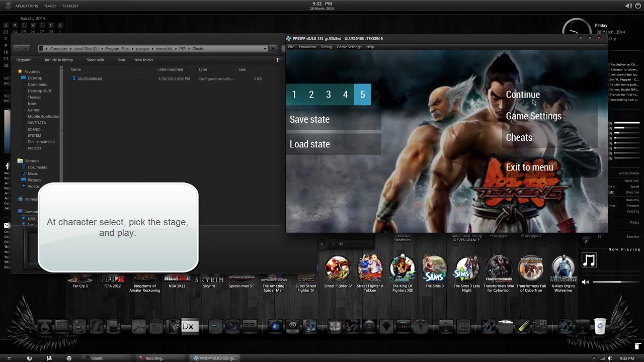
Task: Click New folder in Explorer toolbar
Action: [x=144, y=60]
